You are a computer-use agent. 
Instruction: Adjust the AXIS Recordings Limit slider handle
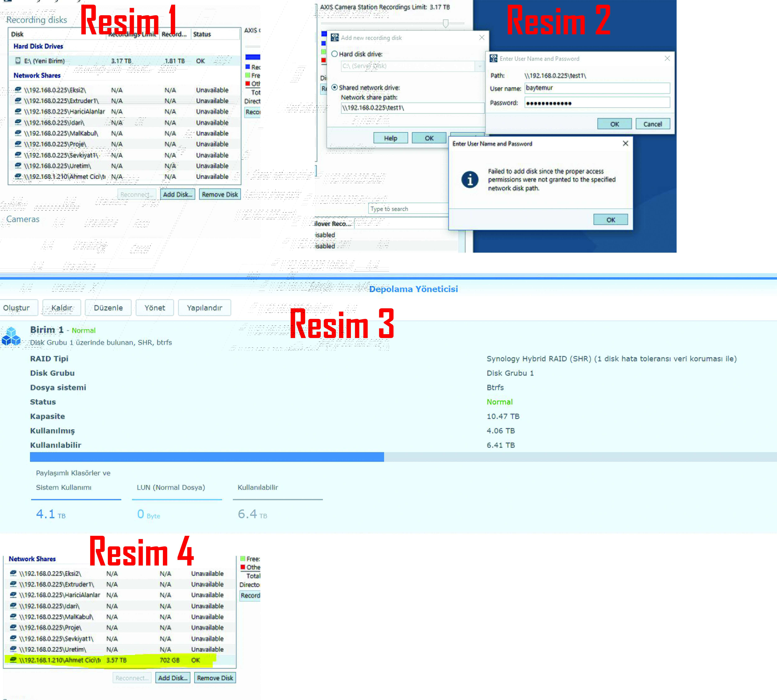(x=445, y=23)
